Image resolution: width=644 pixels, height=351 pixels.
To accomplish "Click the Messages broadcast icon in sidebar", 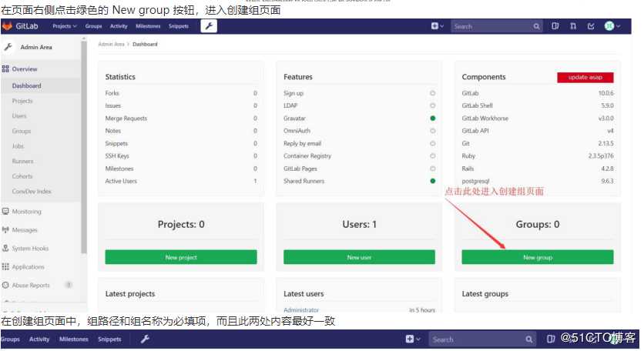I will (5, 230).
